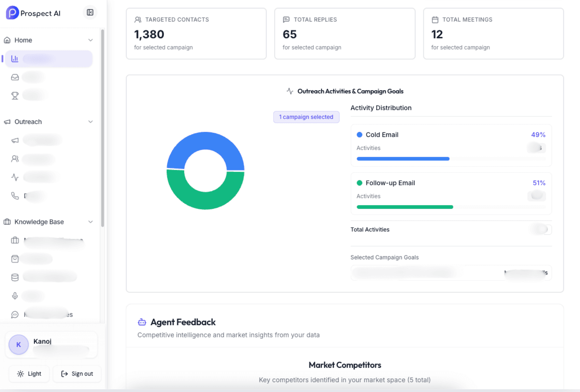The image size is (580, 392).
Task: Select the bar chart analytics icon in sidebar
Action: (15, 59)
